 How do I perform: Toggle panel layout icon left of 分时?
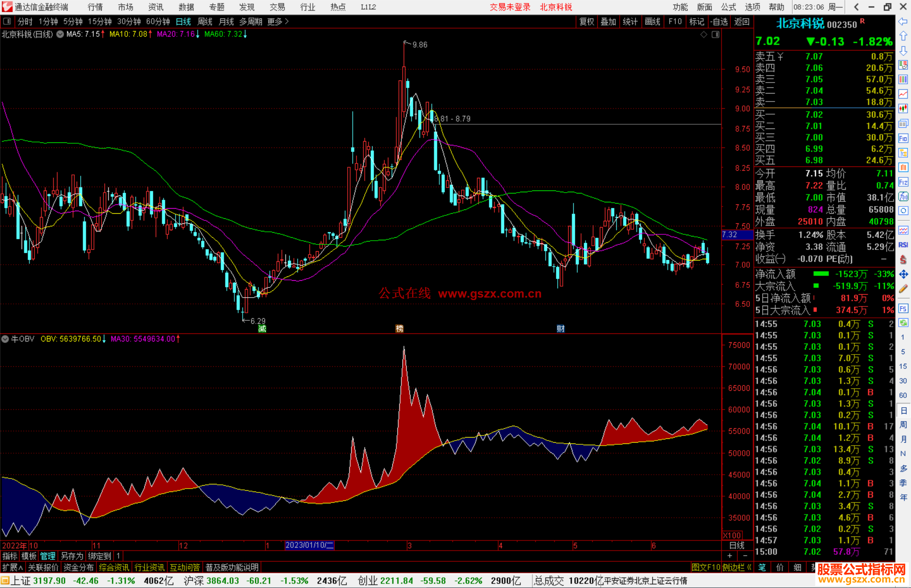pos(7,21)
